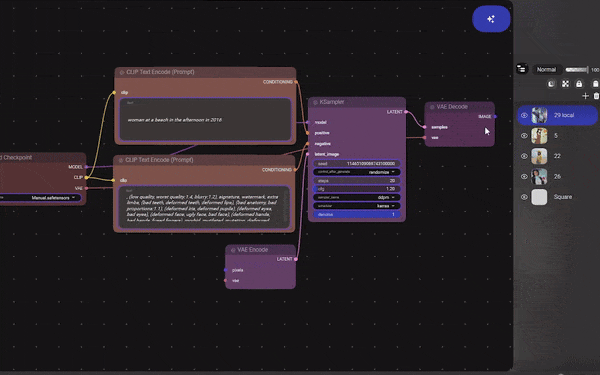Click the lower CLIP node CONDITIONING output port

coord(295,170)
